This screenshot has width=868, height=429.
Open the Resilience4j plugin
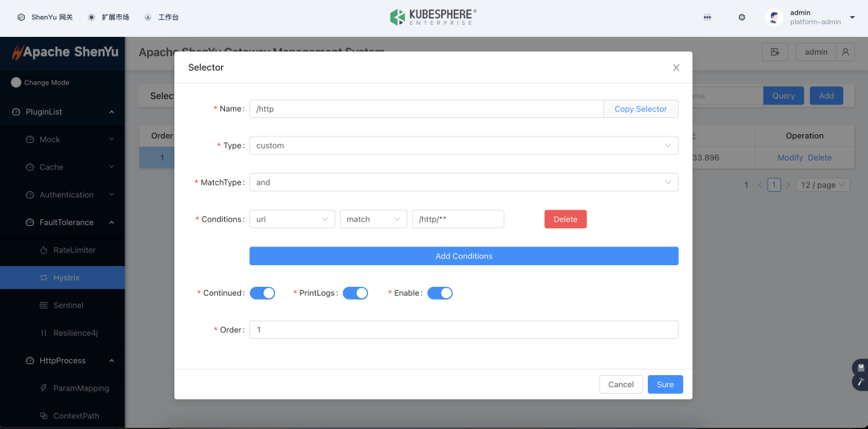coord(62,333)
